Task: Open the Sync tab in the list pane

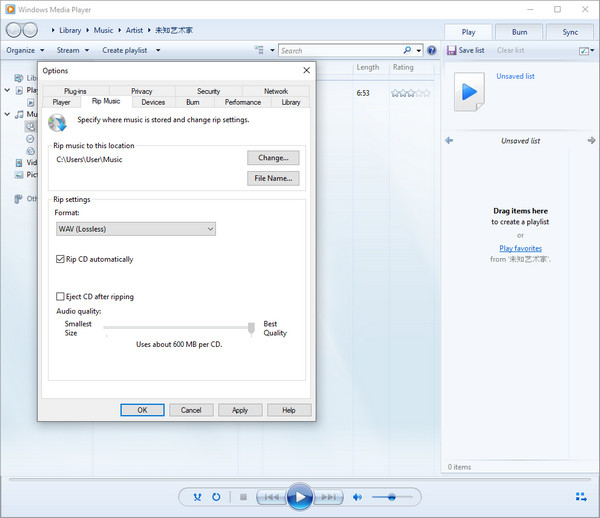Action: point(570,32)
